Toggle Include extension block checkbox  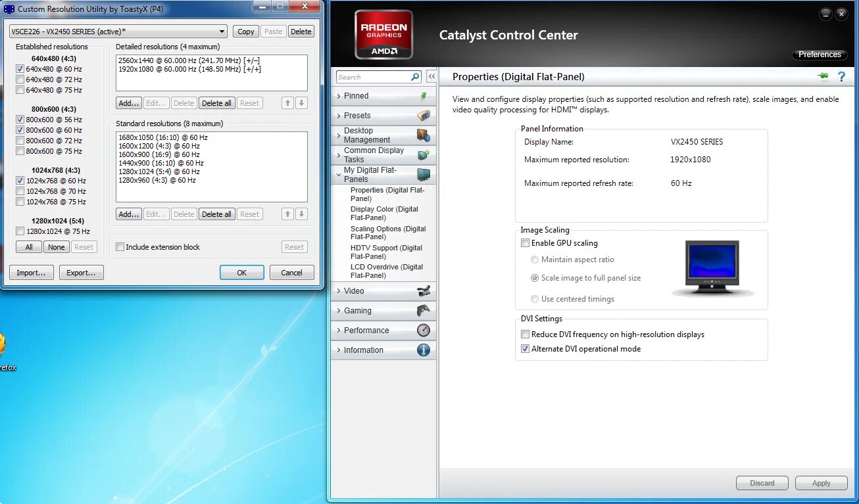pos(120,247)
